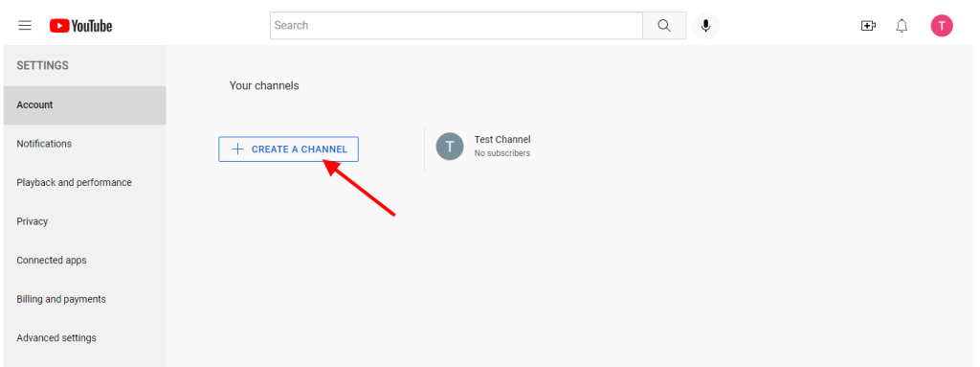Open Advanced settings
Image resolution: width=980 pixels, height=367 pixels.
click(85, 338)
